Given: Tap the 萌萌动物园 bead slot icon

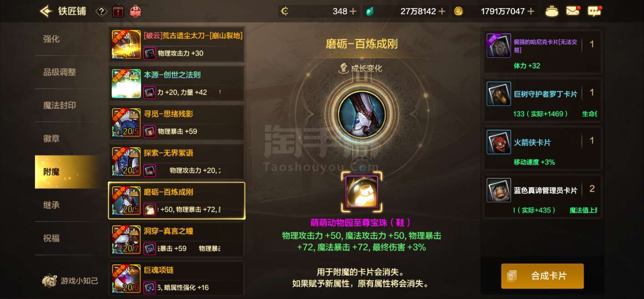Looking at the screenshot, I should [x=362, y=192].
